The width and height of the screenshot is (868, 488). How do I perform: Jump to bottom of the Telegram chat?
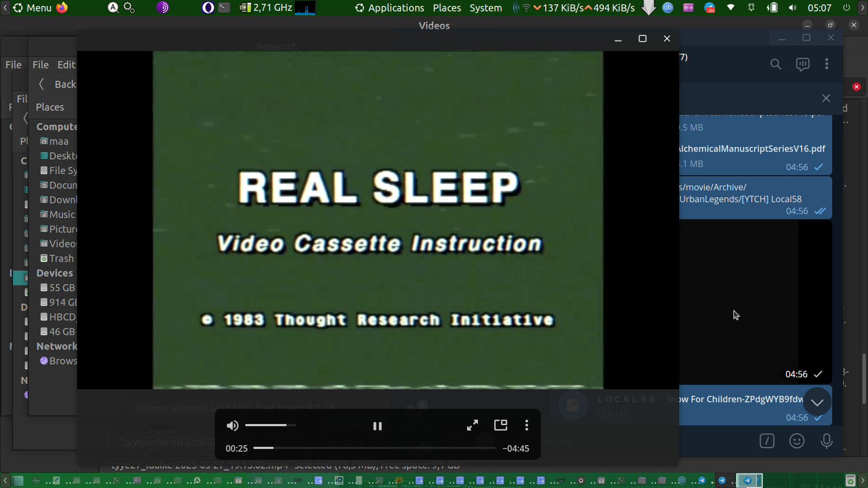[x=818, y=402]
